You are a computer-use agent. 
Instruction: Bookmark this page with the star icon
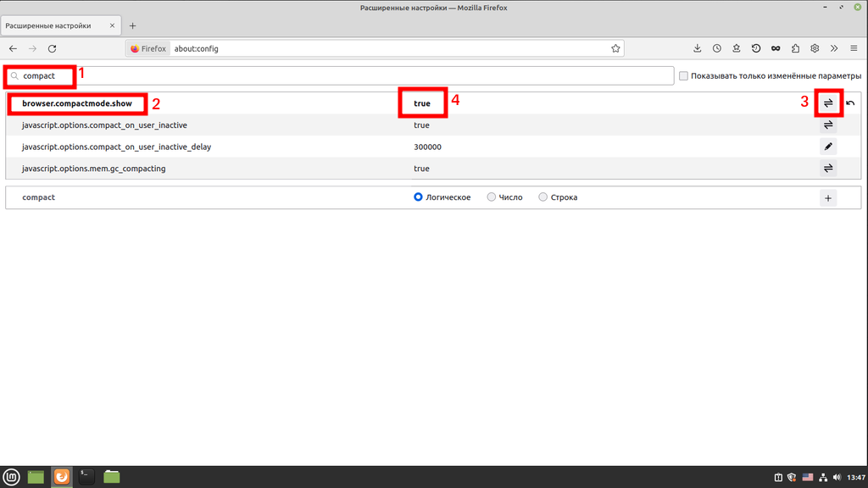[x=616, y=48]
